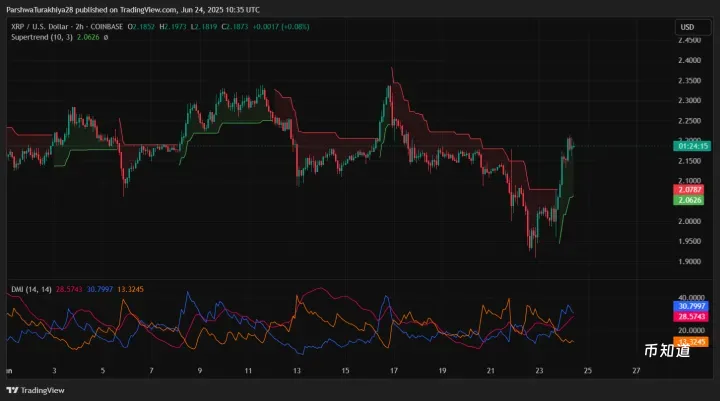Click date 13 on the time axis
The height and width of the screenshot is (401, 720).
[297, 370]
